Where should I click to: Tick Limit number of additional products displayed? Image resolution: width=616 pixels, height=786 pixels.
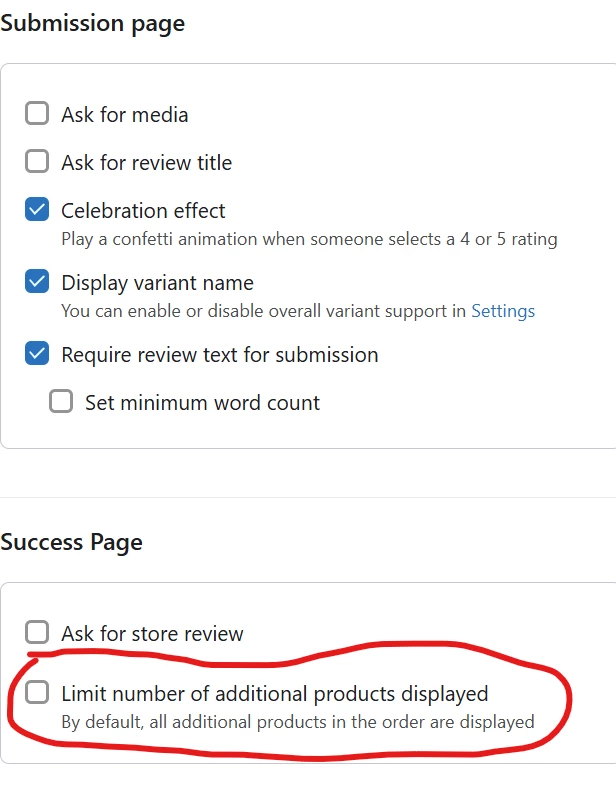37,693
